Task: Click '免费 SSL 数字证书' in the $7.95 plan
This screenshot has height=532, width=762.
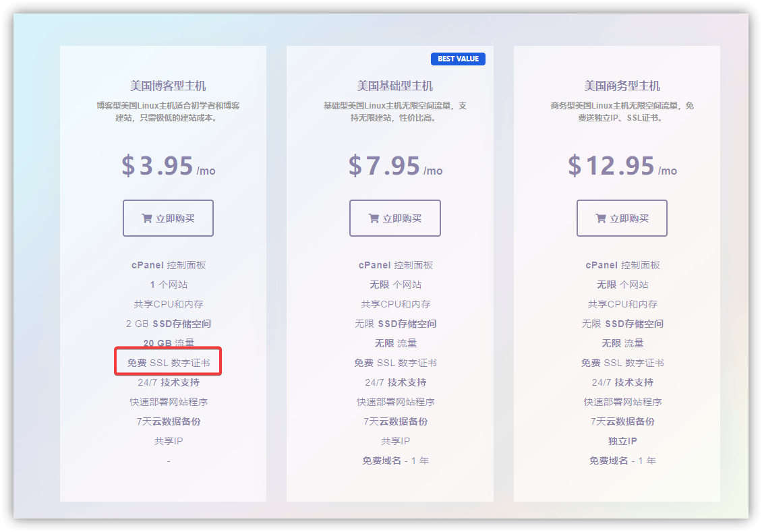Action: pyautogui.click(x=396, y=363)
